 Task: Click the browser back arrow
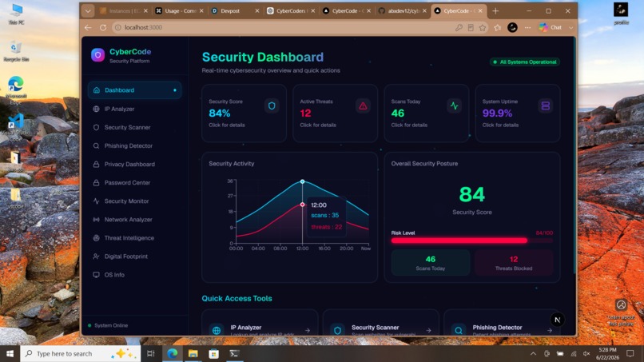pyautogui.click(x=88, y=27)
